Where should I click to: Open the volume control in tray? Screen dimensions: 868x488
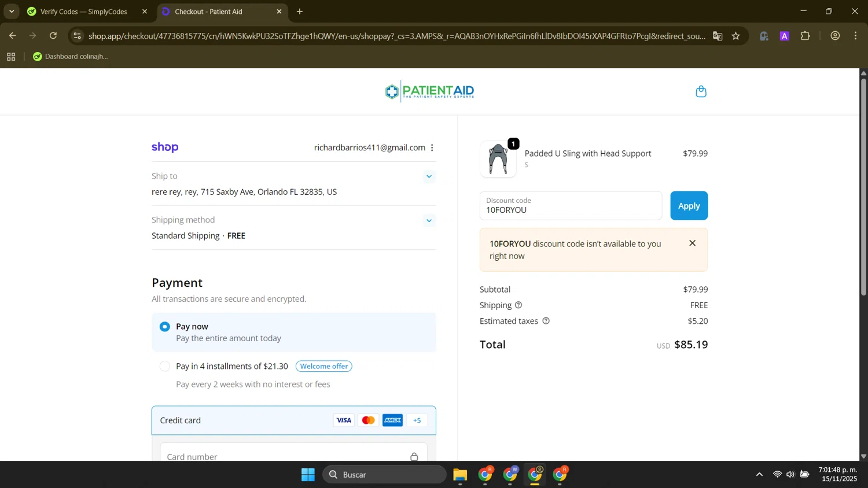pyautogui.click(x=790, y=475)
